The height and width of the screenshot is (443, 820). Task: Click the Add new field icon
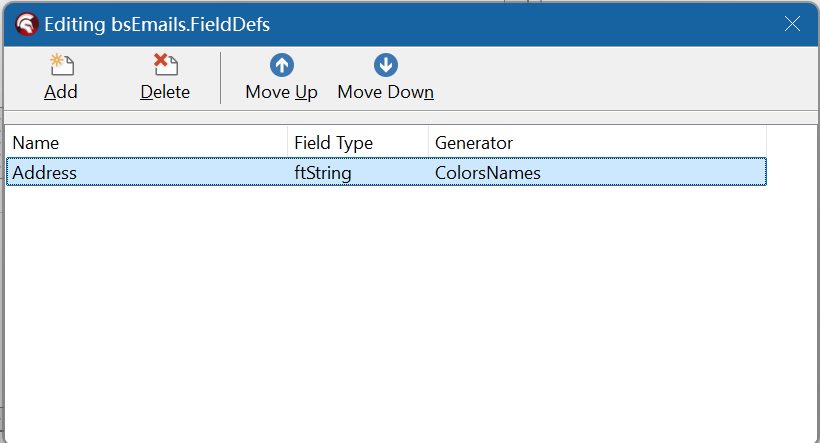click(62, 66)
